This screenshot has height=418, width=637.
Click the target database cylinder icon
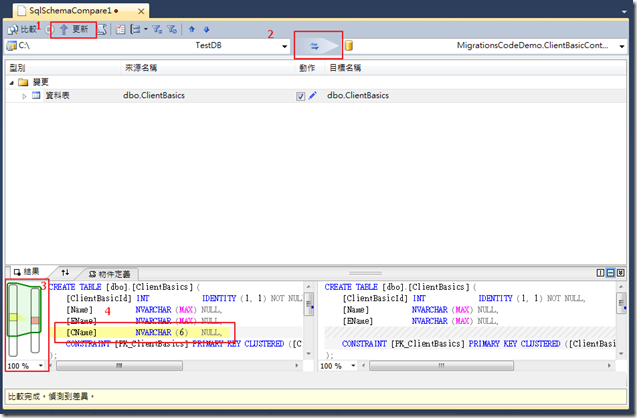pos(349,45)
